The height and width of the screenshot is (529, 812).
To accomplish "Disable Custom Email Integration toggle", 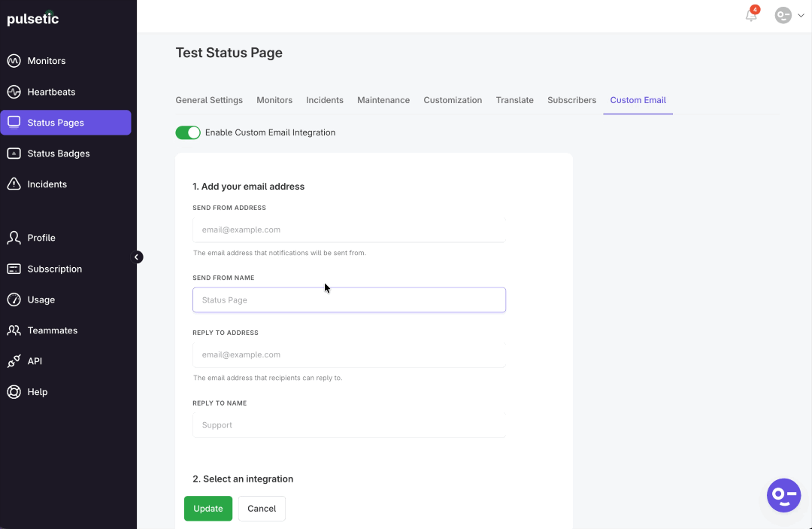I will [x=188, y=132].
